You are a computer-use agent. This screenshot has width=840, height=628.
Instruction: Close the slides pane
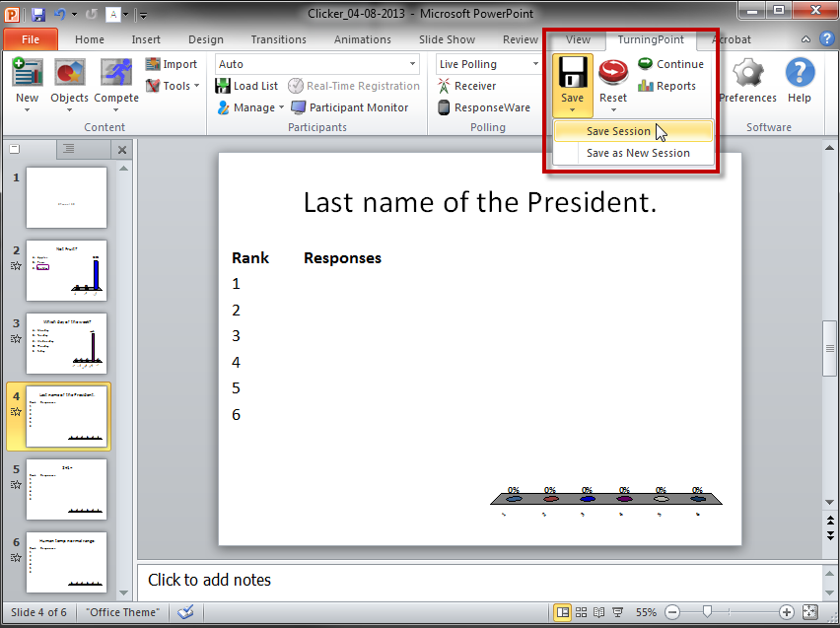(122, 150)
